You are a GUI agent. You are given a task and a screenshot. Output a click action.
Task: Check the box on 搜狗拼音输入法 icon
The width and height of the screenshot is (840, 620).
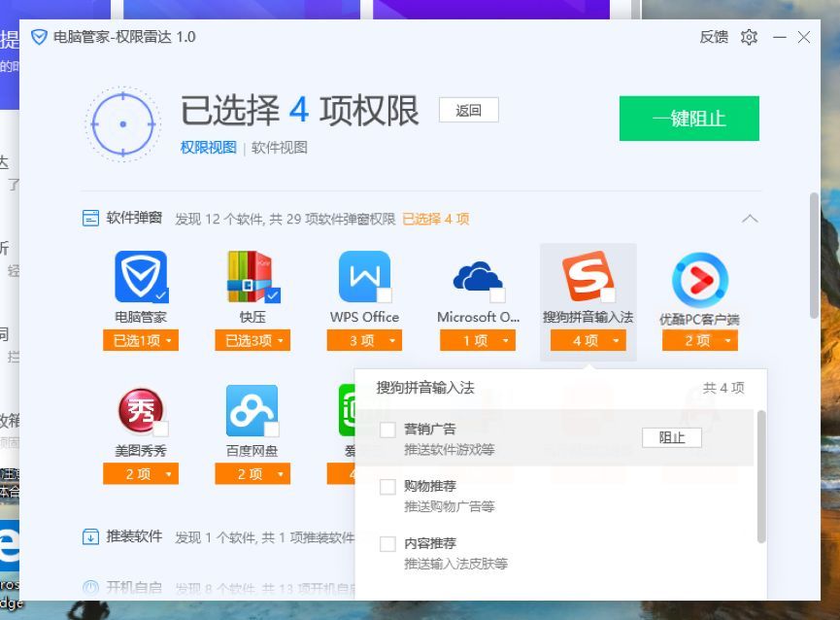tap(608, 295)
